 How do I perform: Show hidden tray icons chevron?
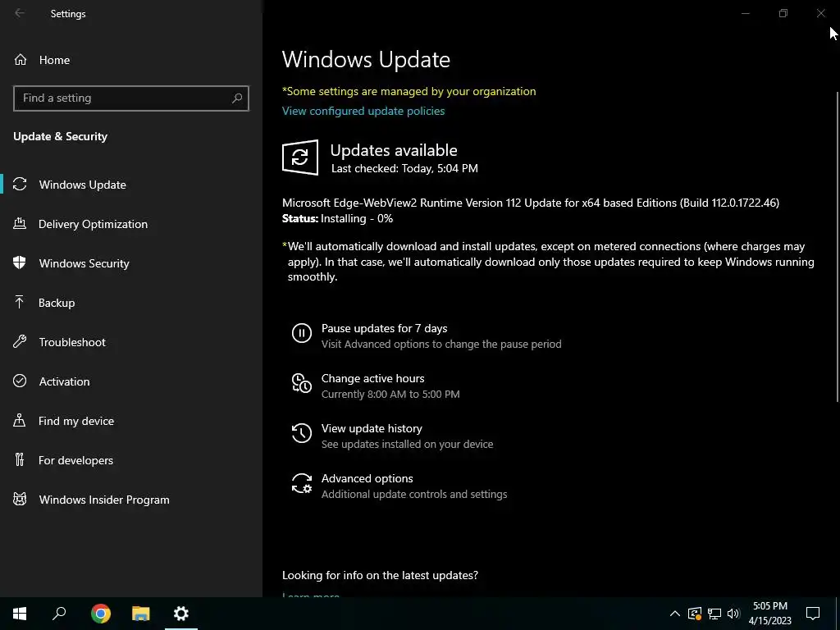[x=675, y=614]
